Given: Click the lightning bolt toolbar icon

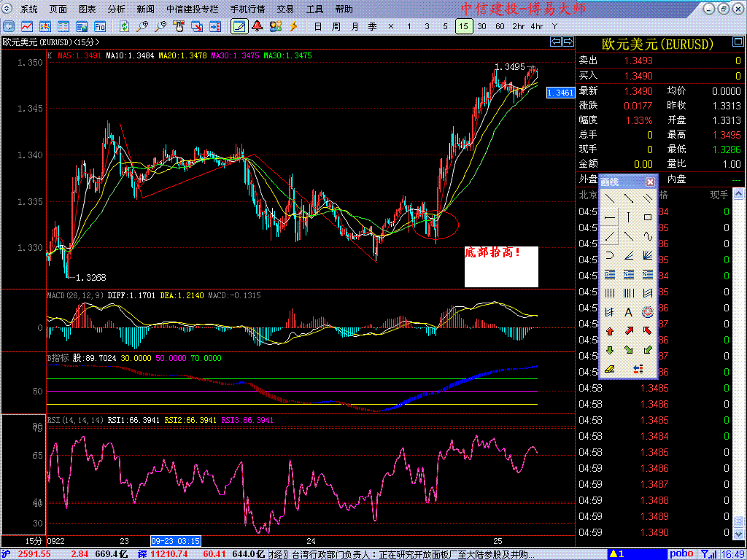Looking at the screenshot, I should (x=294, y=26).
